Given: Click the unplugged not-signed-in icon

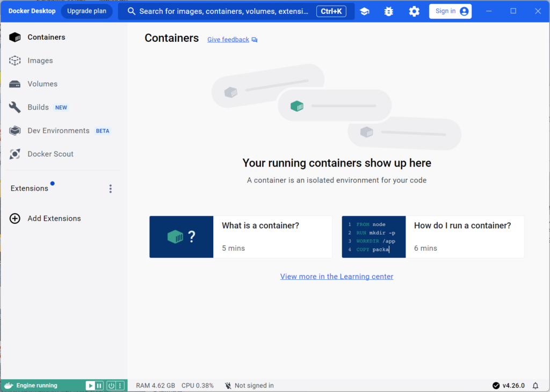Looking at the screenshot, I should click(x=228, y=386).
